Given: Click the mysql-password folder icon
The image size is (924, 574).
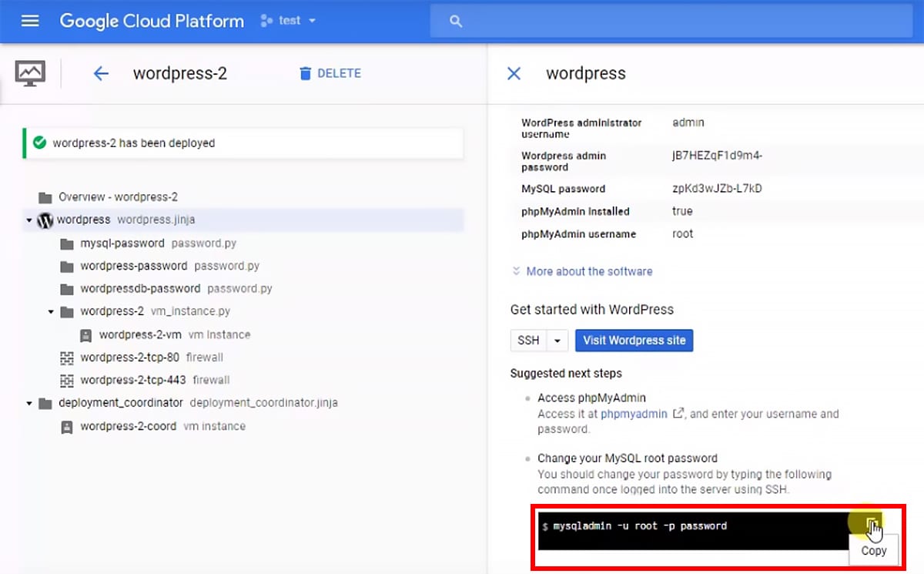Looking at the screenshot, I should (x=67, y=243).
